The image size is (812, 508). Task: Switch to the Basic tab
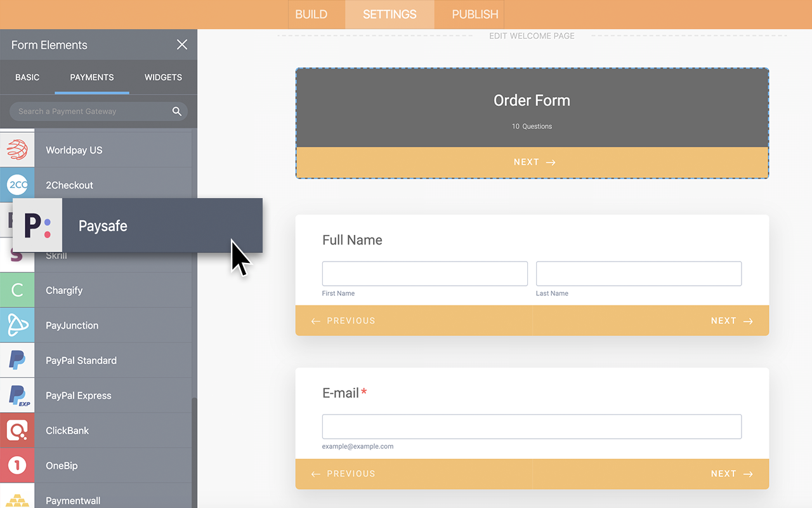coord(27,77)
